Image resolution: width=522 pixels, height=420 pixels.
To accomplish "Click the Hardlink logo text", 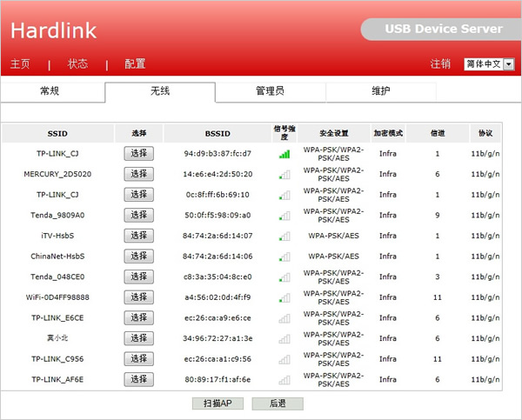I will tap(54, 30).
